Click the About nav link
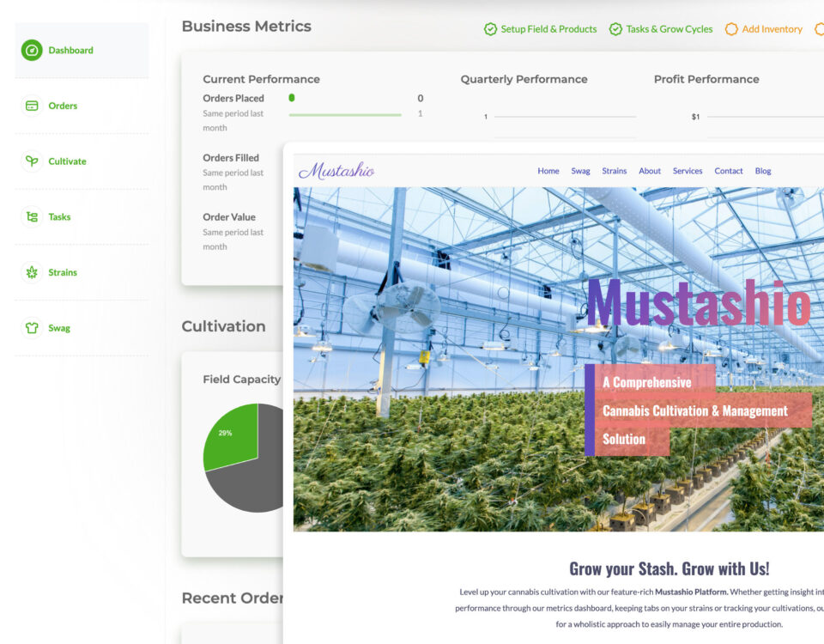Viewport: 824px width, 644px height. pyautogui.click(x=650, y=171)
